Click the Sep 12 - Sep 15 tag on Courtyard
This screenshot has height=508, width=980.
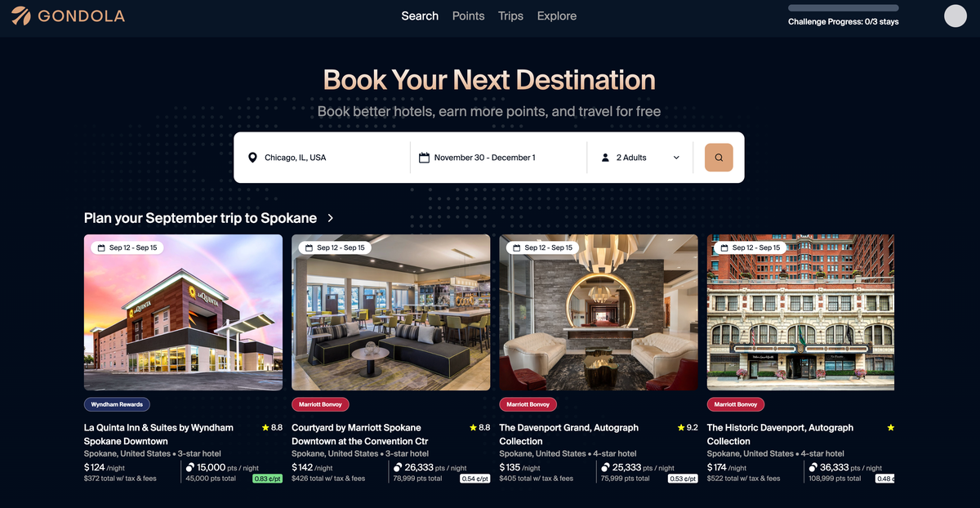pyautogui.click(x=335, y=247)
